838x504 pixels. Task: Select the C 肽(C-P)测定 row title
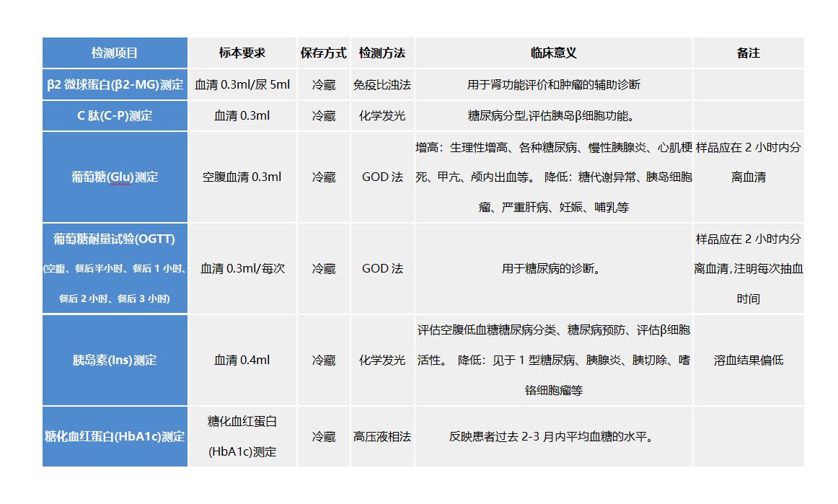pos(115,115)
